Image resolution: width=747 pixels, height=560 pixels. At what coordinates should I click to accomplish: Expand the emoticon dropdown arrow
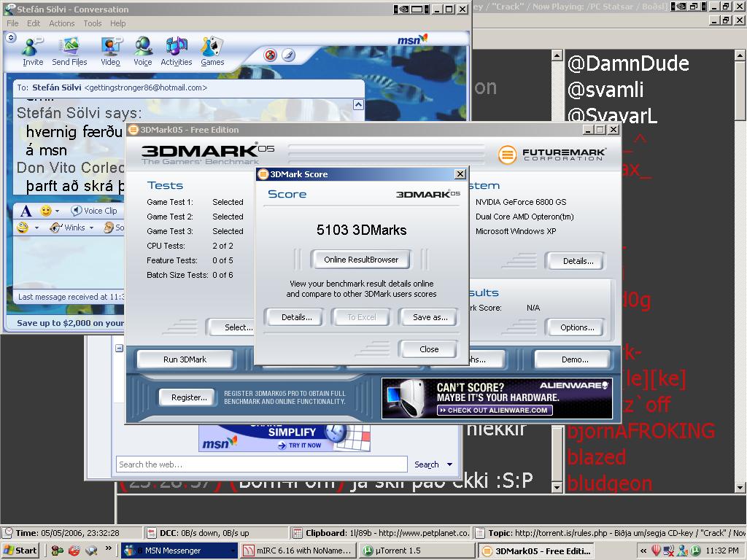tap(59, 211)
